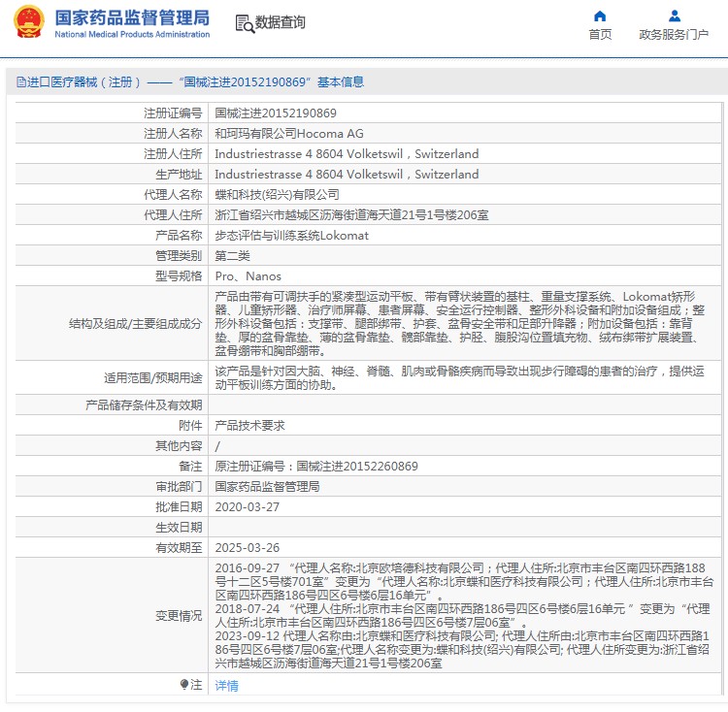Click the 生效日期 row label
Viewport: 728px width, 712px height.
[x=179, y=528]
